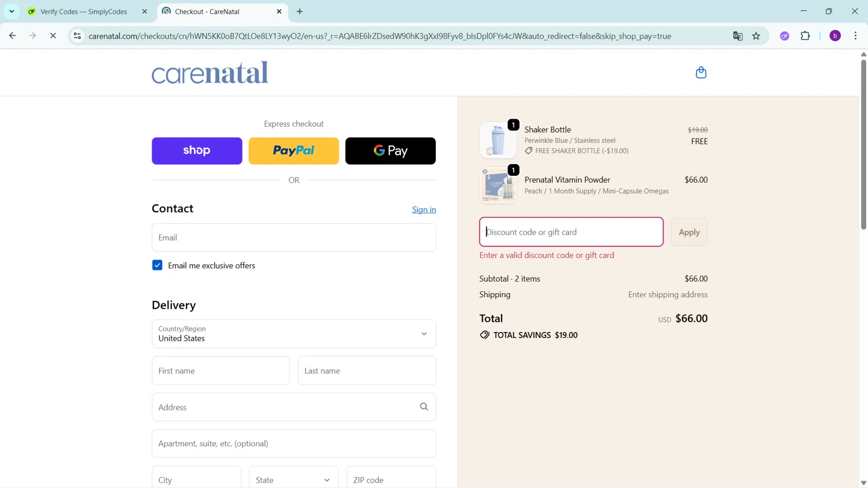Restore down the browser window
The width and height of the screenshot is (868, 488).
click(x=829, y=11)
